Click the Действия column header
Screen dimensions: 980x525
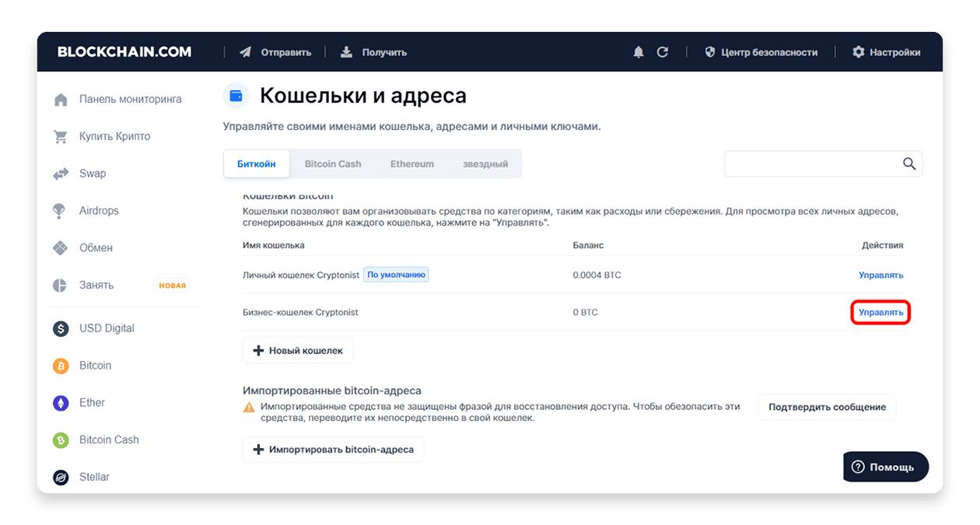883,245
